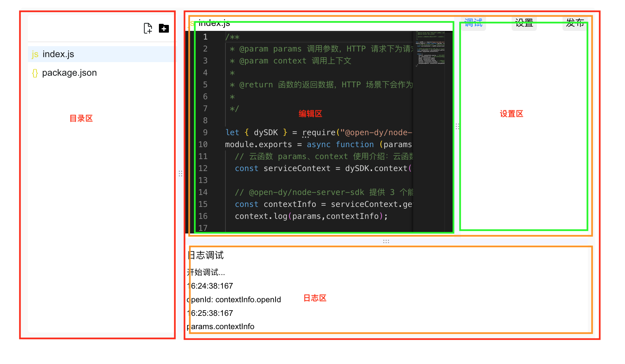This screenshot has width=625, height=364.
Task: Click the openId: contextInfo.openId log line
Action: tap(234, 300)
